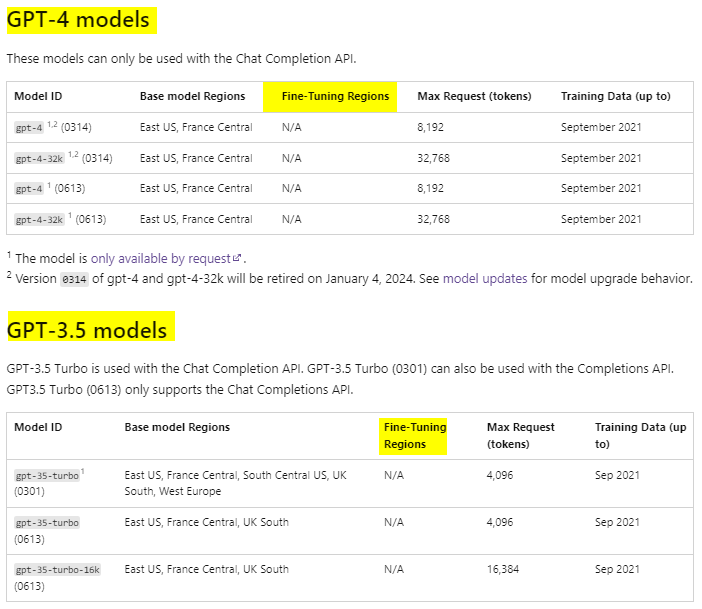Image resolution: width=702 pixels, height=609 pixels.
Task: Click N/A in the gpt-4-32k (0613) row
Action: 291,219
